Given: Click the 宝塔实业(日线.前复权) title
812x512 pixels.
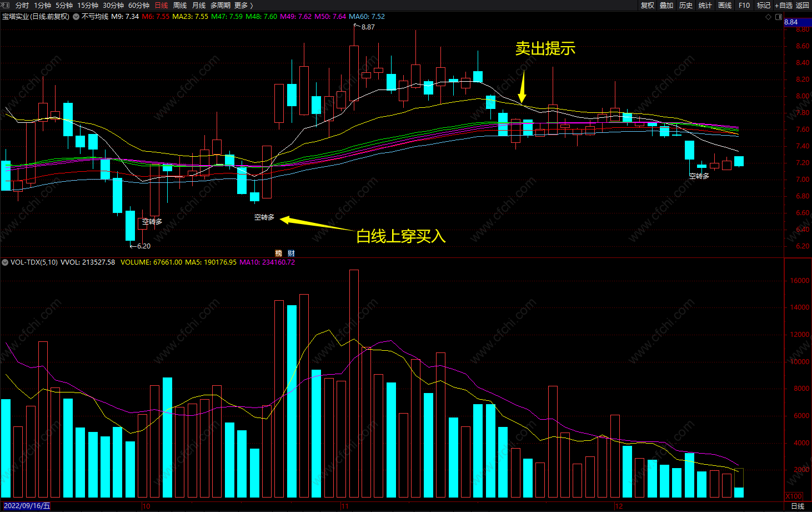Looking at the screenshot, I should click(36, 17).
